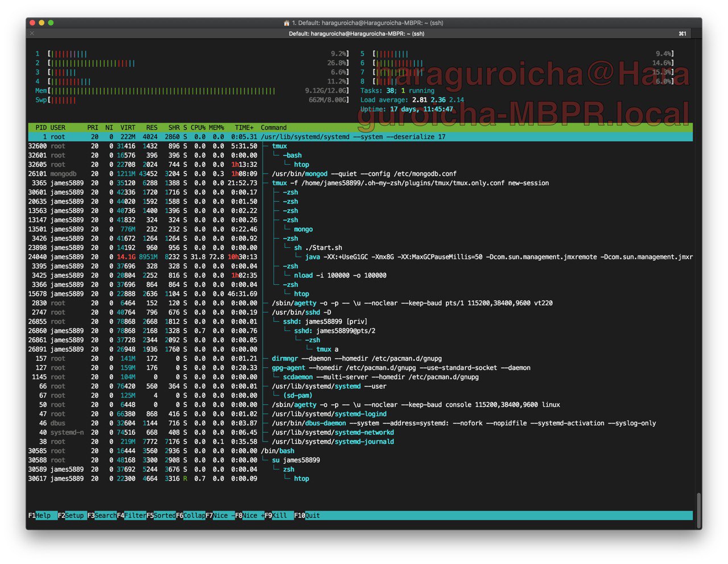Sort by the USER column header
This screenshot has width=728, height=564.
tap(57, 127)
